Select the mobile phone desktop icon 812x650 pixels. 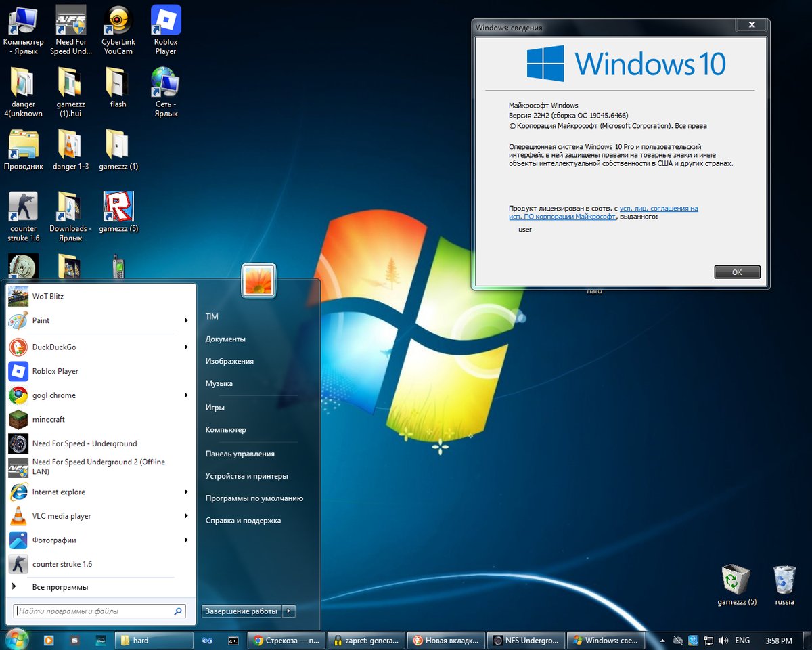[118, 266]
